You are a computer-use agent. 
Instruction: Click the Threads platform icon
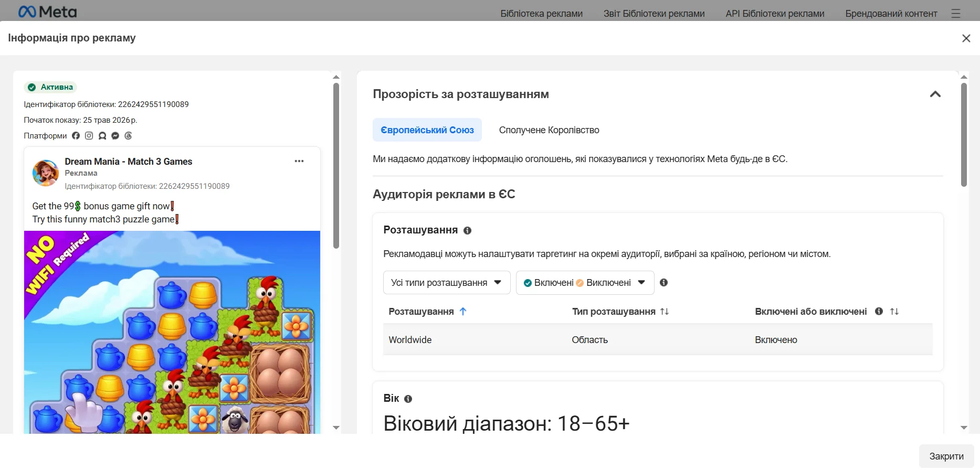click(128, 136)
